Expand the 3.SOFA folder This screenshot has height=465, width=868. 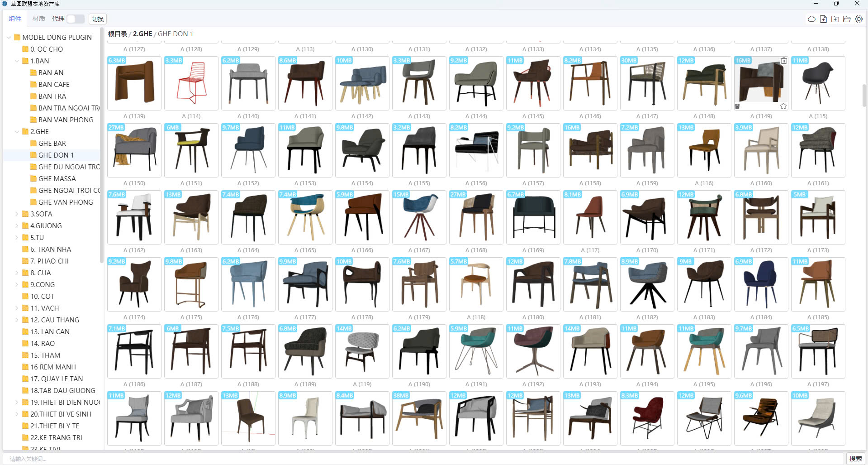click(x=17, y=214)
